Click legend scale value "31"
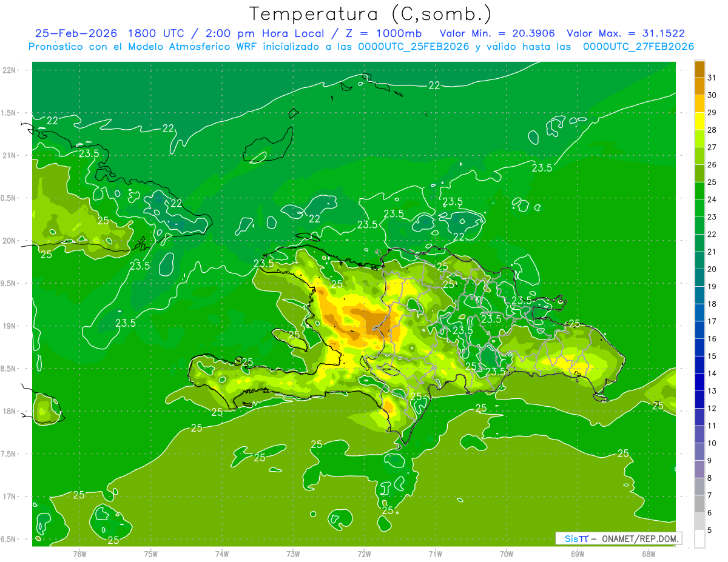This screenshot has height=562, width=728. [x=712, y=77]
